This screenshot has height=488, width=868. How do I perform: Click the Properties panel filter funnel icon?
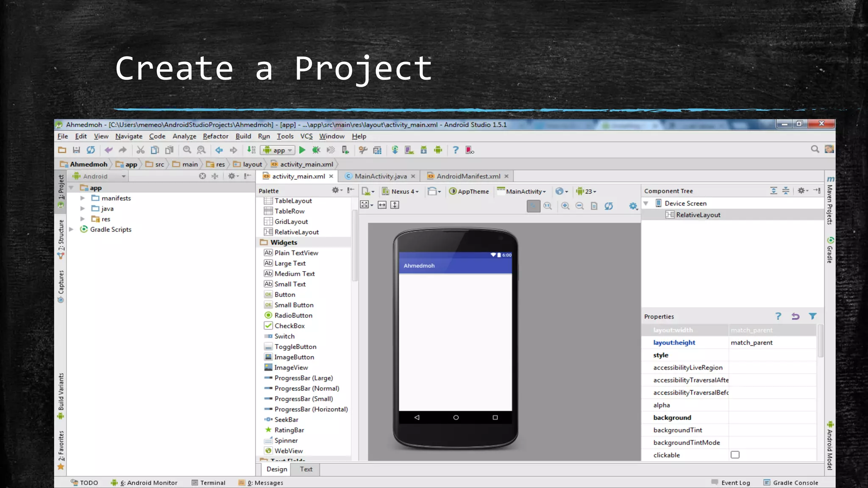pyautogui.click(x=812, y=316)
